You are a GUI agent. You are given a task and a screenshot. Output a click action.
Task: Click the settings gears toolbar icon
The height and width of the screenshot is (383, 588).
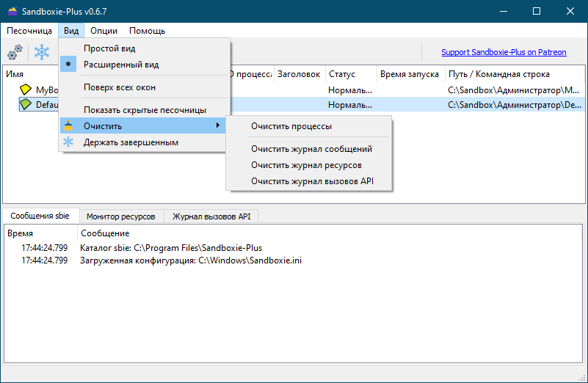(15, 52)
